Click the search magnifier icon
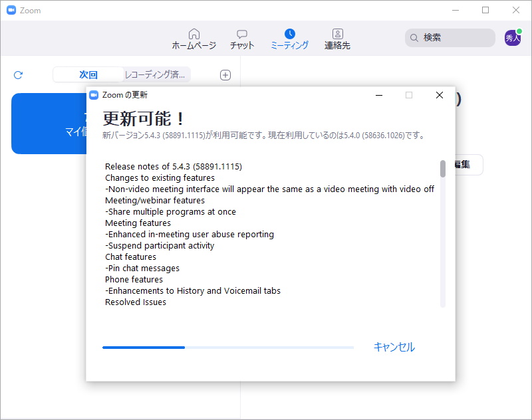Image resolution: width=532 pixels, height=420 pixels. click(414, 38)
